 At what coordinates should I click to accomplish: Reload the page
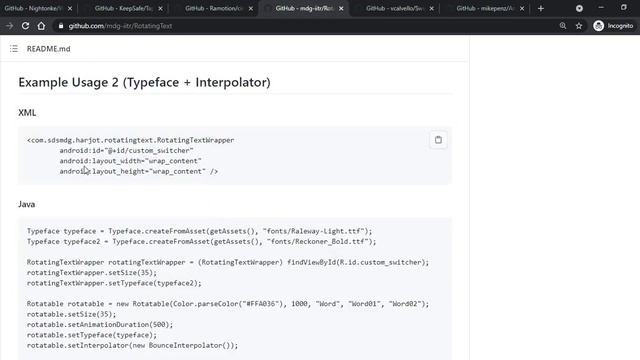25,26
